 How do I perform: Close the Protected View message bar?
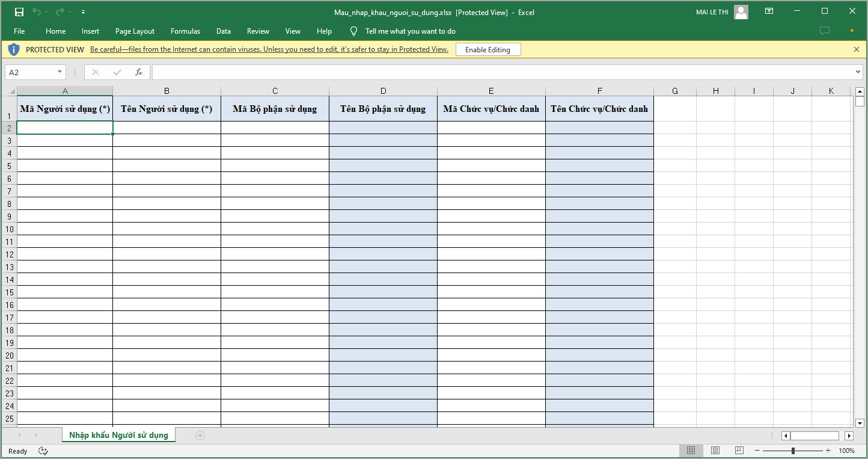pos(857,49)
